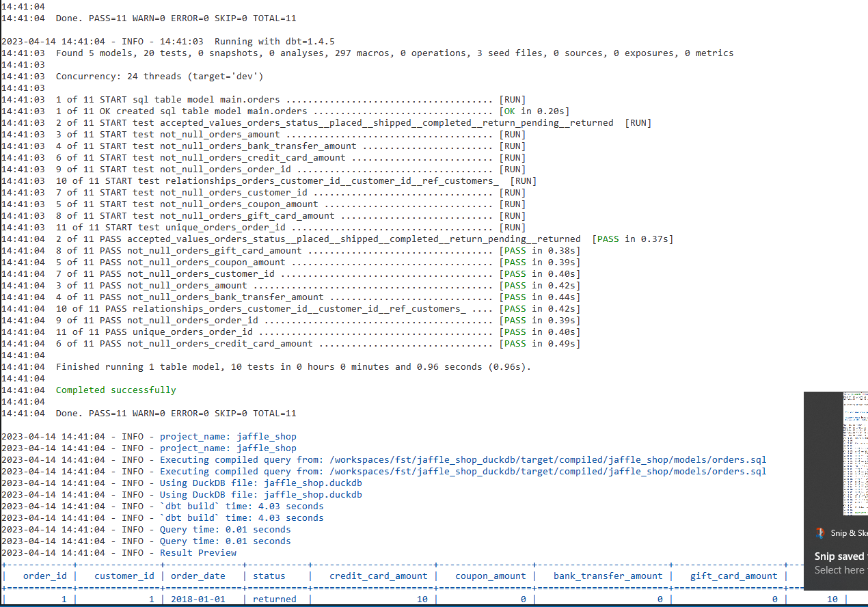Click the "gift_card_amount" table column header
Screen dimensions: 868x607
click(734, 576)
